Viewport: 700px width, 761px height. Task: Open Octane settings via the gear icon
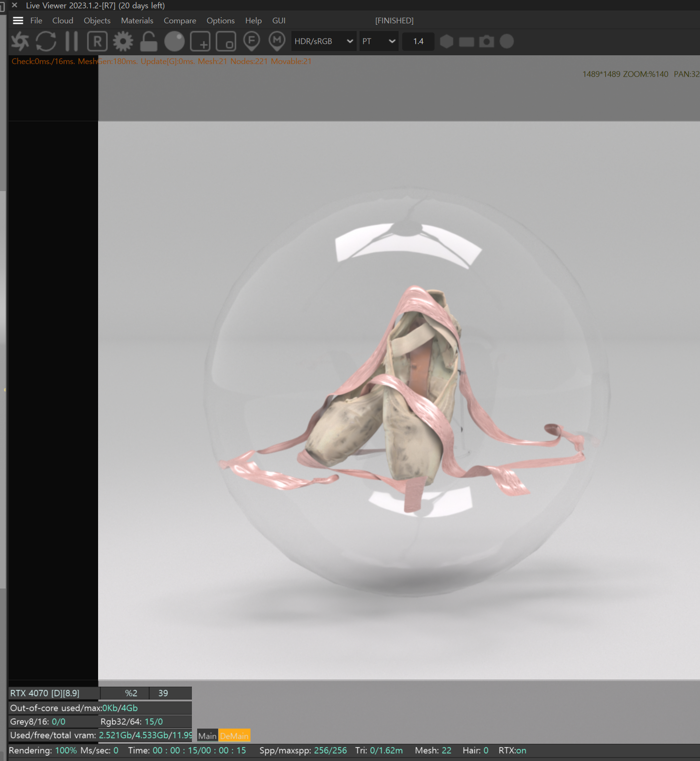point(123,41)
